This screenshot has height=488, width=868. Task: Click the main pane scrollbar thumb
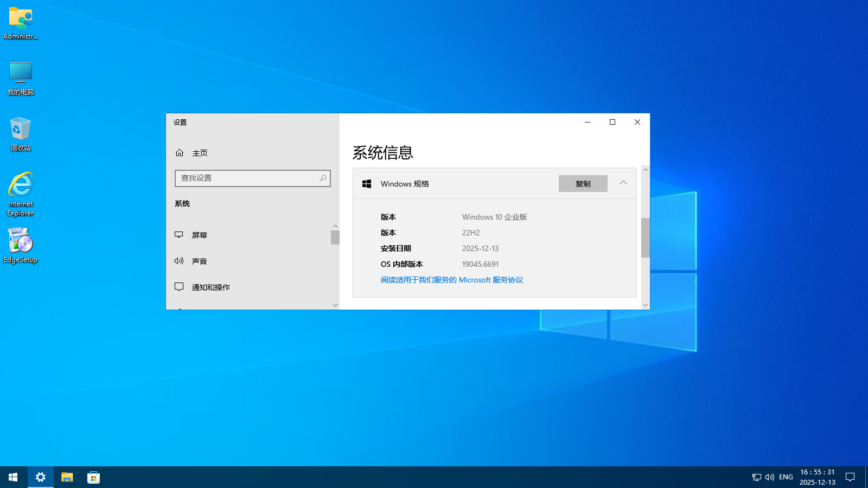tap(646, 237)
